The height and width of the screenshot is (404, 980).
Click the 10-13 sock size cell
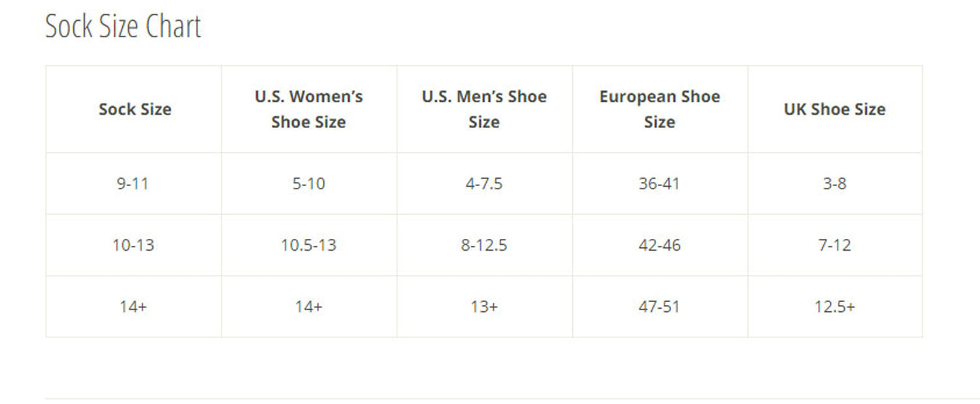133,245
